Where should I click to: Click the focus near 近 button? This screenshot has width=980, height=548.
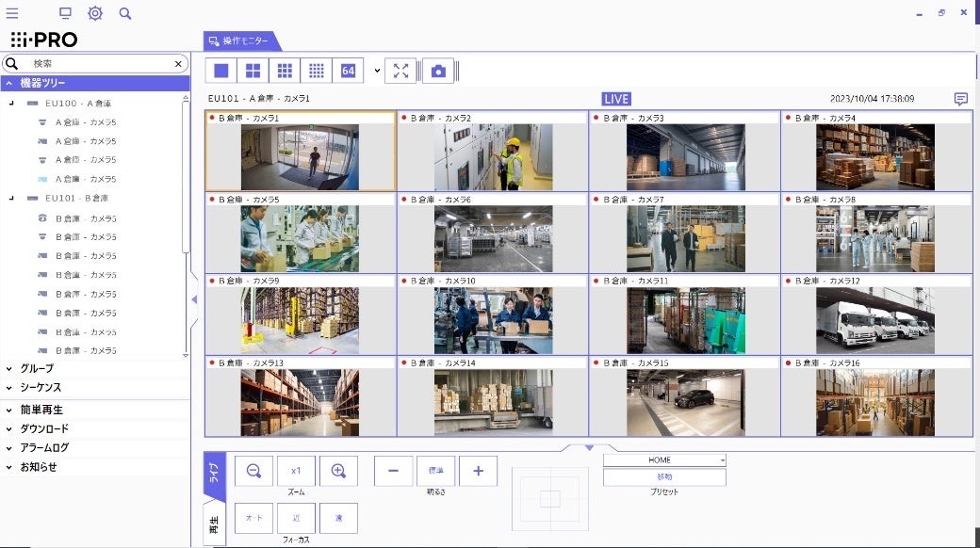coord(296,518)
